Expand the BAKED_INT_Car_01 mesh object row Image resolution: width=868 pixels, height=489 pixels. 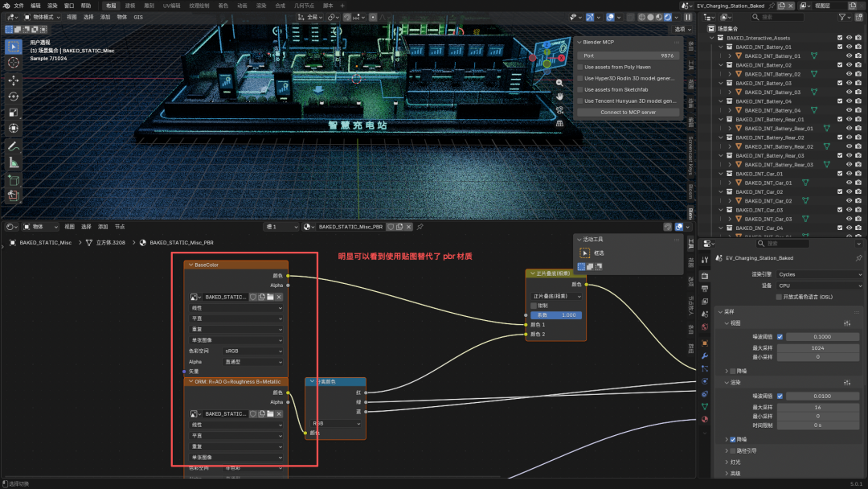(x=730, y=183)
